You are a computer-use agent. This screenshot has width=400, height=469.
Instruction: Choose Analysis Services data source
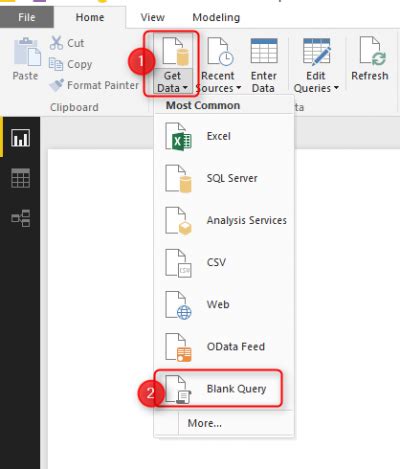(x=224, y=220)
